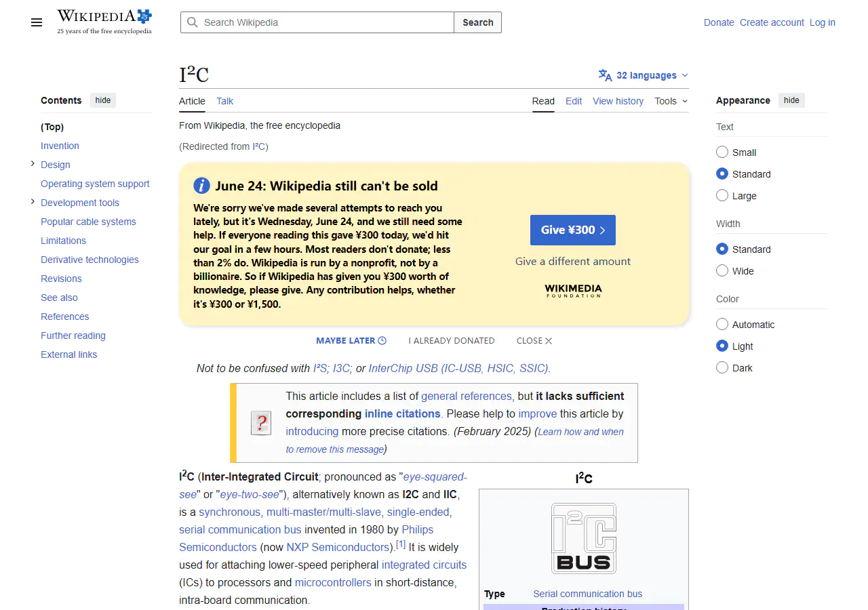Select Standard width option

coord(722,249)
